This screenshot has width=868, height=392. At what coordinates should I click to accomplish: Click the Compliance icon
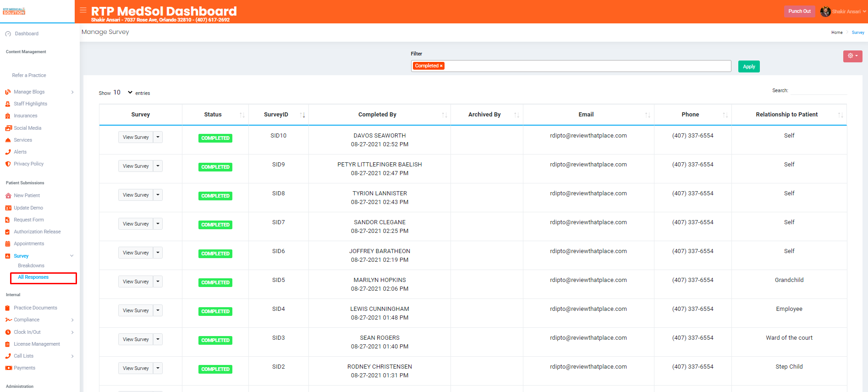click(x=8, y=320)
